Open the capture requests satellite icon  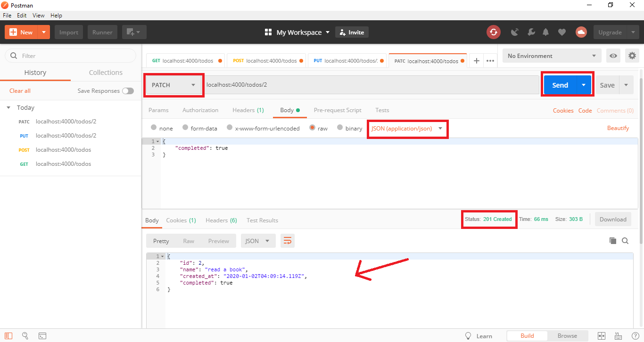click(x=515, y=32)
